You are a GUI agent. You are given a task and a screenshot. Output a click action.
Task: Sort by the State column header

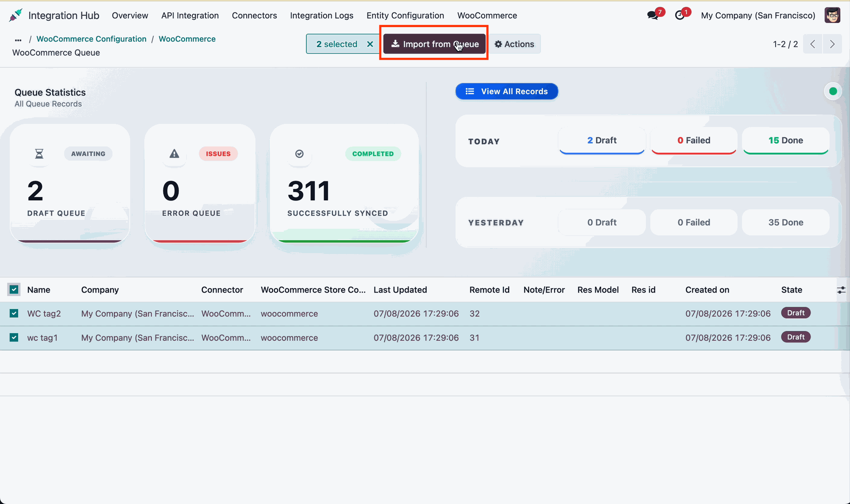click(x=792, y=290)
